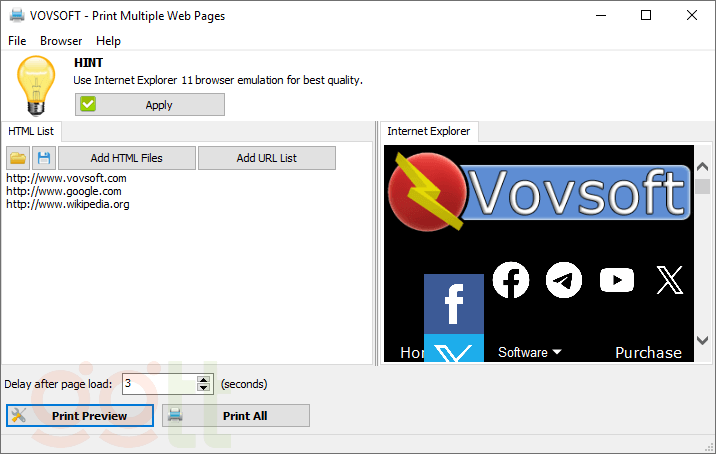Click the Telegram icon in browser preview
The image size is (716, 454).
click(564, 280)
